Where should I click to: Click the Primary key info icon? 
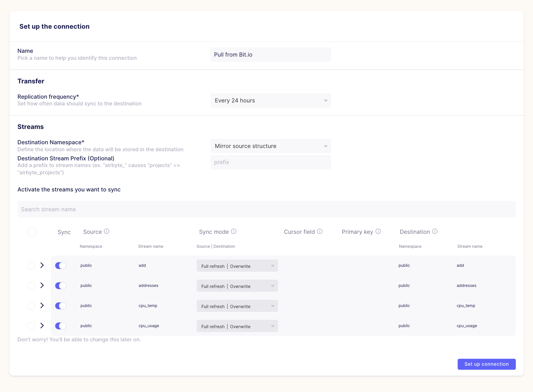378,231
